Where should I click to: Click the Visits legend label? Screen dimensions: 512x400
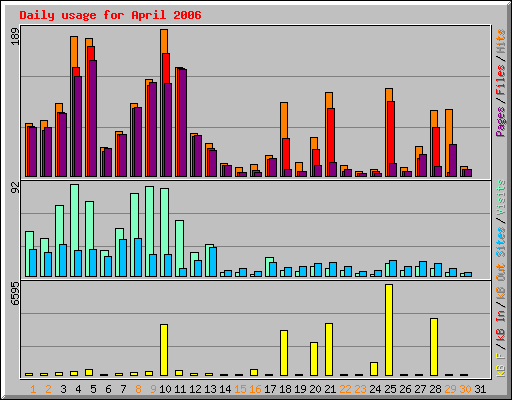[x=501, y=197]
